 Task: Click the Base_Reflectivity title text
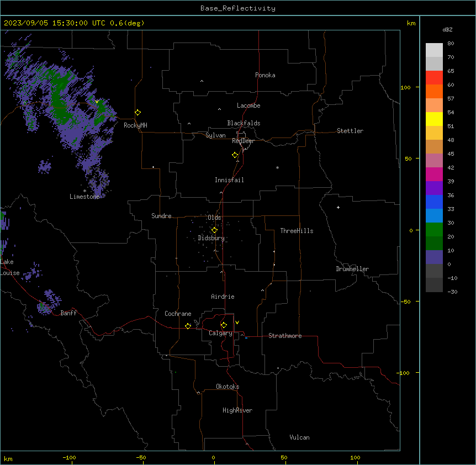point(238,8)
